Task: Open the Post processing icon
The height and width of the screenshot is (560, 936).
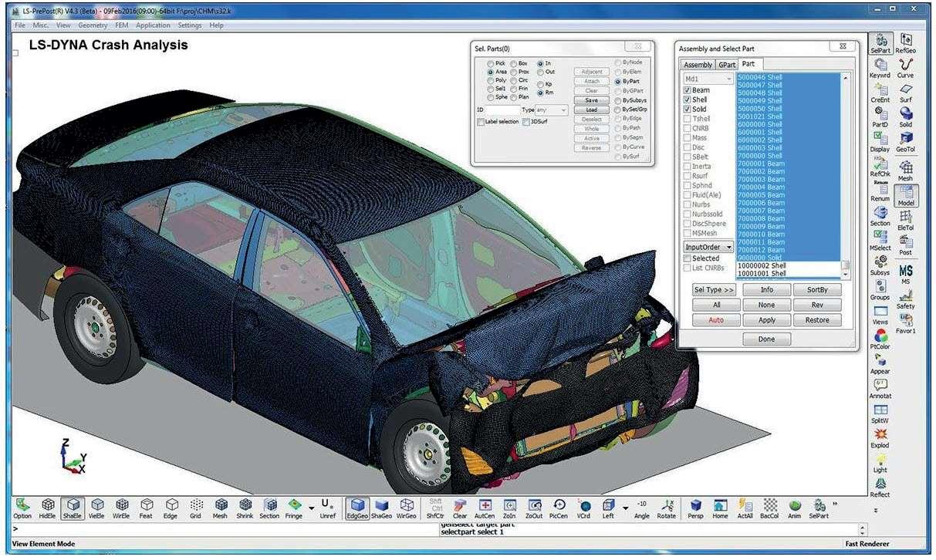Action: click(906, 245)
